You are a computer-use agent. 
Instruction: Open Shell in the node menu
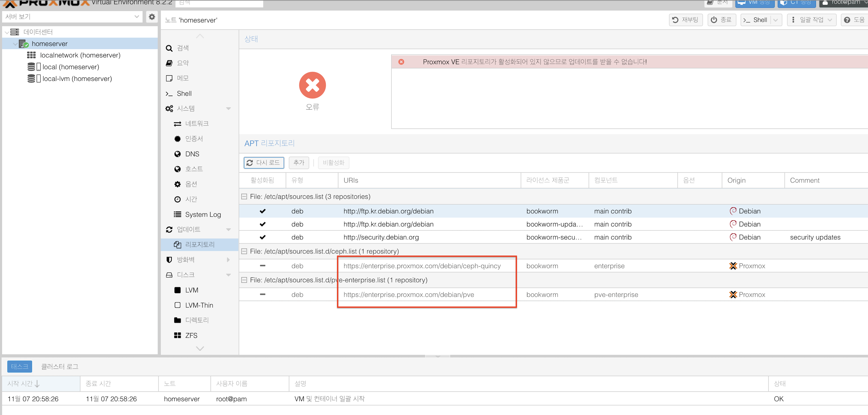(x=200, y=93)
